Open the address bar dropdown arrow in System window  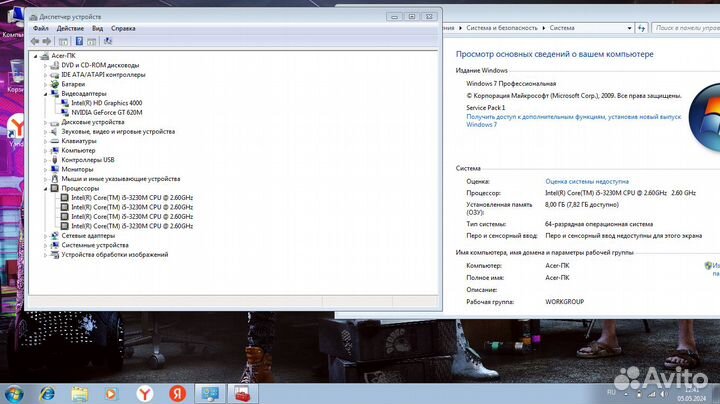[x=629, y=28]
